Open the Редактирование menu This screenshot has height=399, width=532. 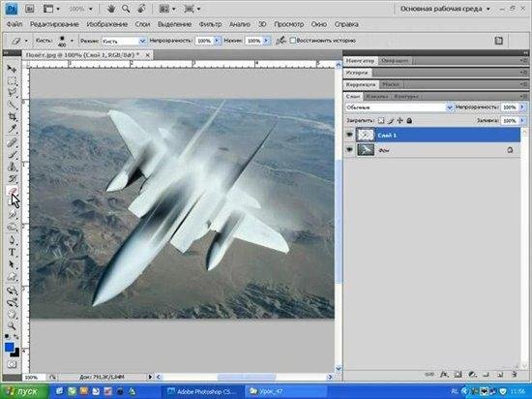click(54, 24)
